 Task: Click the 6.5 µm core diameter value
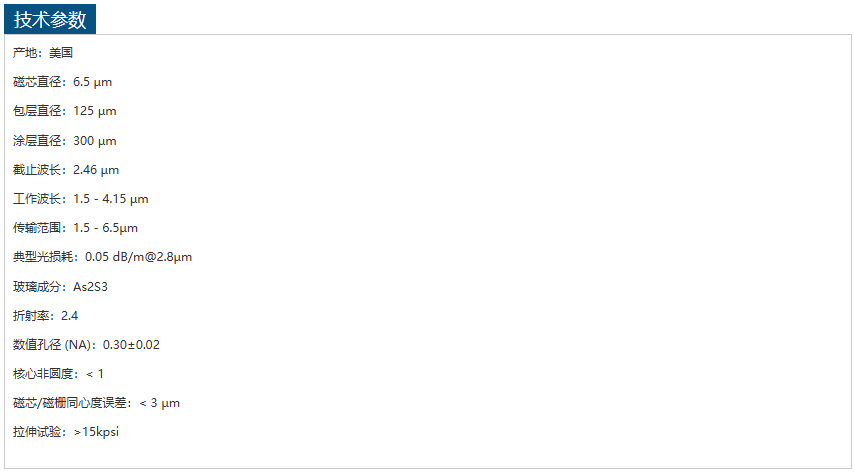click(93, 82)
